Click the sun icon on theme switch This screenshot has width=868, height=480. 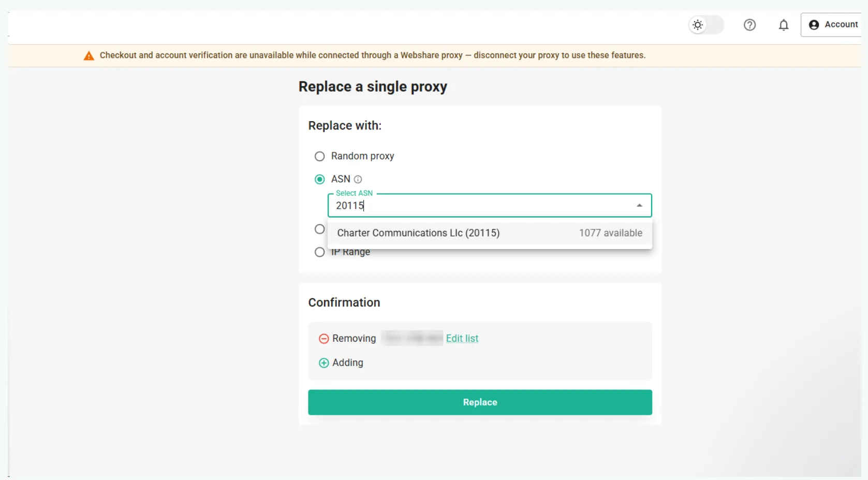point(698,25)
